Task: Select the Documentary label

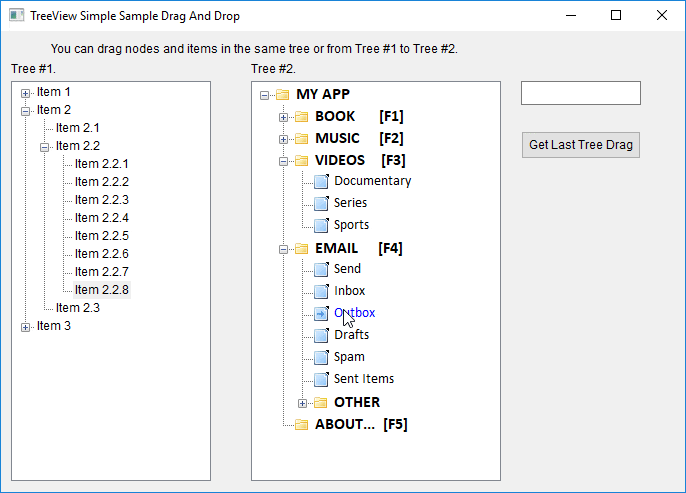Action: pos(372,181)
